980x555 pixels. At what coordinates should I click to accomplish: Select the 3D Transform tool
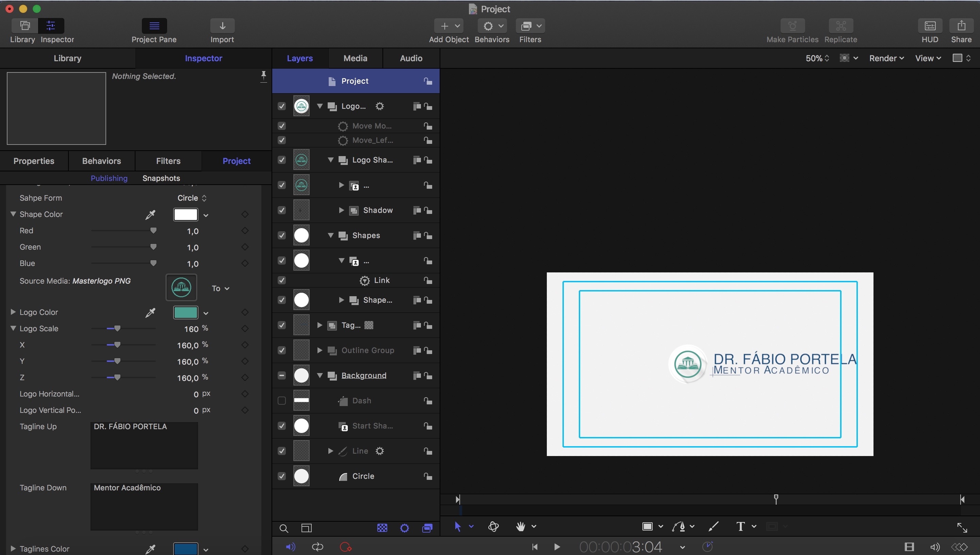(493, 526)
